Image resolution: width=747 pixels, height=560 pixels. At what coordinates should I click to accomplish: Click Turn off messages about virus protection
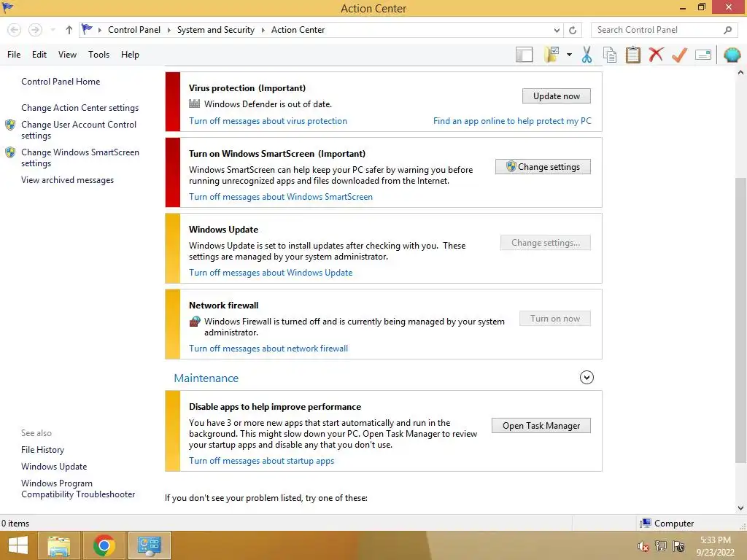click(268, 121)
